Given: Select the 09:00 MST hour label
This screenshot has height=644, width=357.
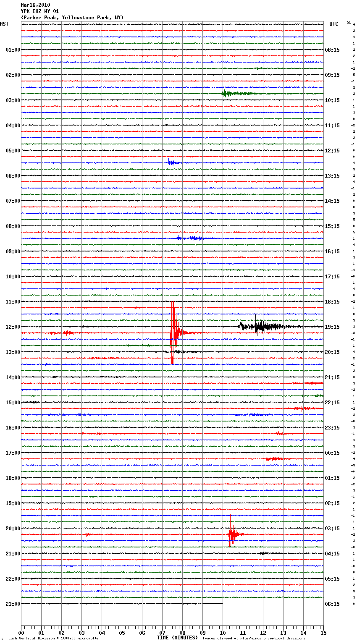Looking at the screenshot, I should [x=13, y=251].
